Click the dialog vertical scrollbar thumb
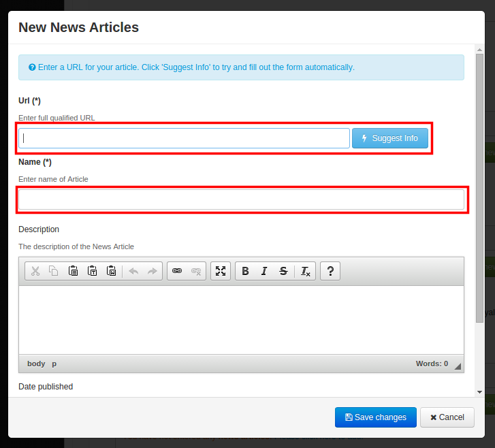 coord(479,188)
